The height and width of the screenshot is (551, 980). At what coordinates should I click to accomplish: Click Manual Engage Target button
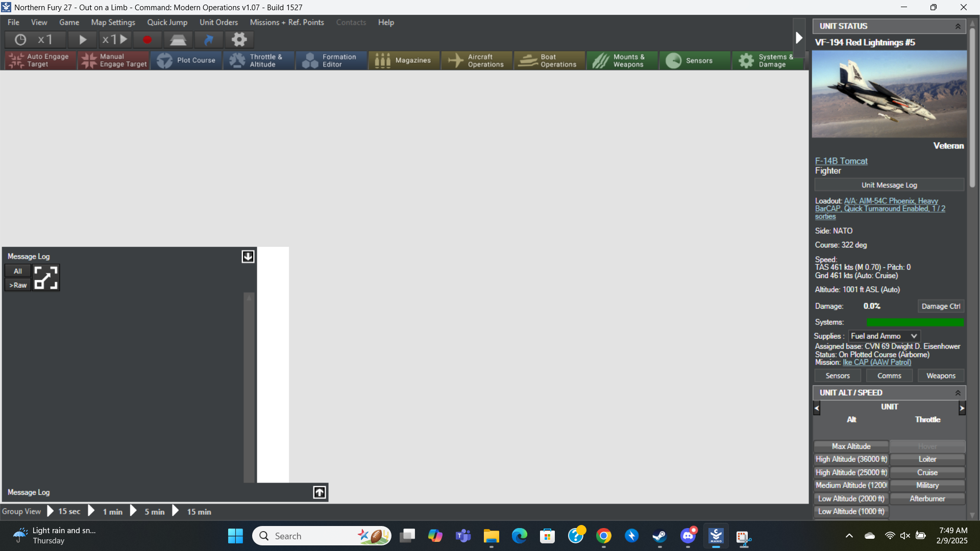[113, 60]
